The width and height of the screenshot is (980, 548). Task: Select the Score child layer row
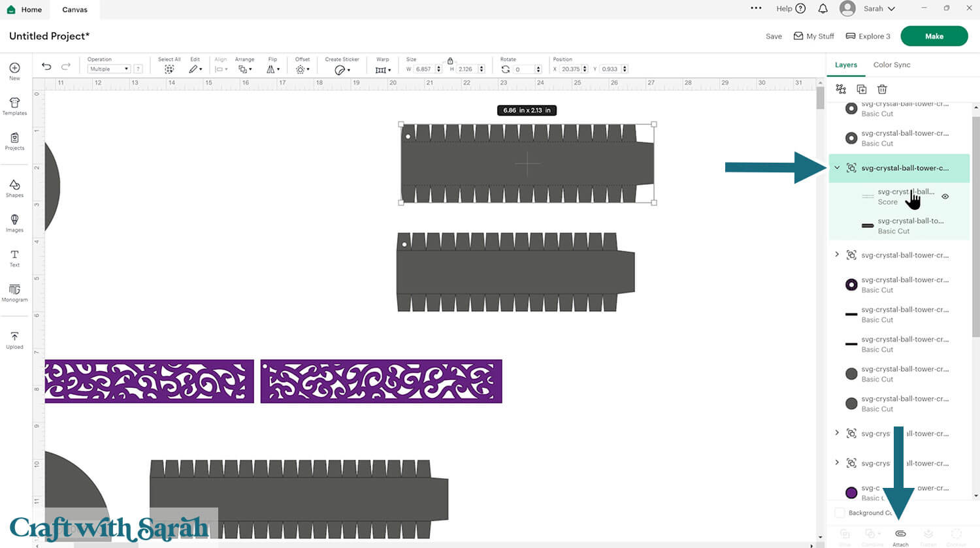click(899, 197)
